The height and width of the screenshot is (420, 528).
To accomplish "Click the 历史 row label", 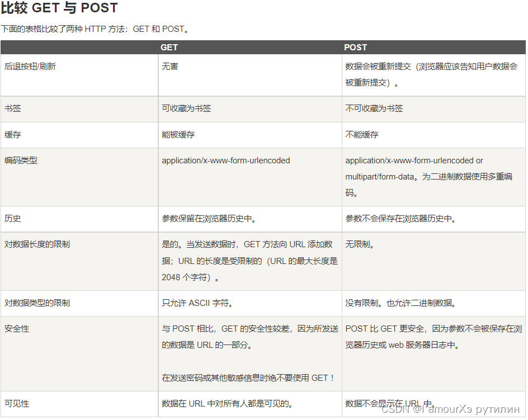I will (x=12, y=219).
